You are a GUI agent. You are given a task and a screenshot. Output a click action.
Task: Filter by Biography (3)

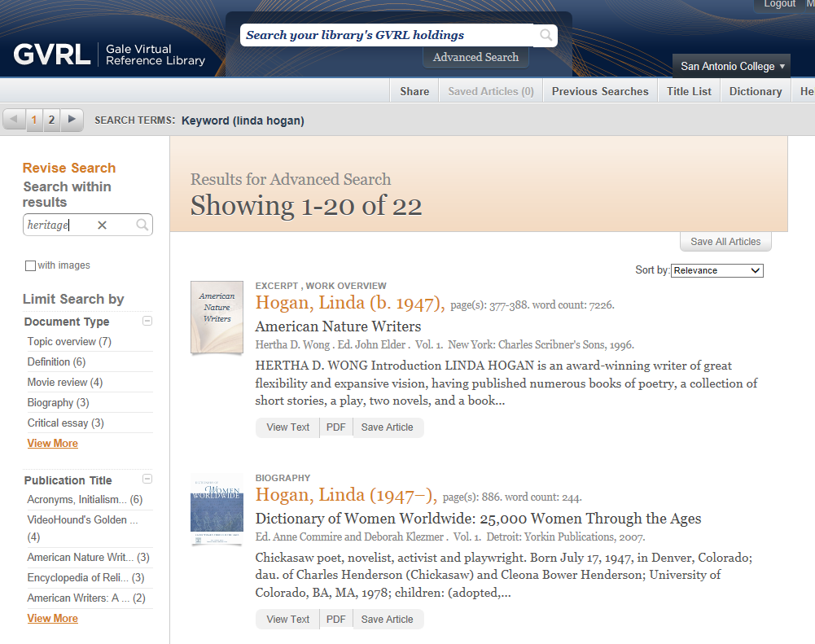(x=59, y=402)
